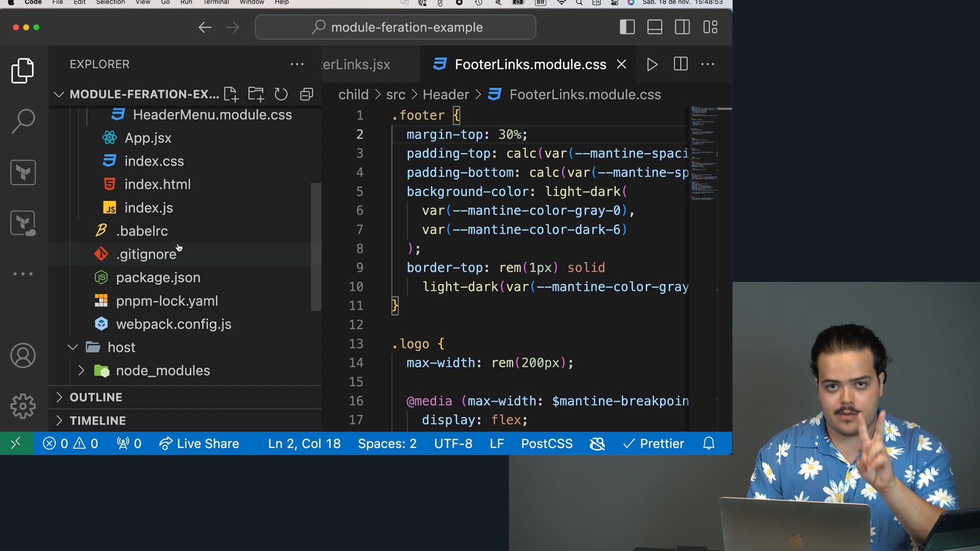
Task: Collapse all folders in explorer
Action: [x=306, y=94]
